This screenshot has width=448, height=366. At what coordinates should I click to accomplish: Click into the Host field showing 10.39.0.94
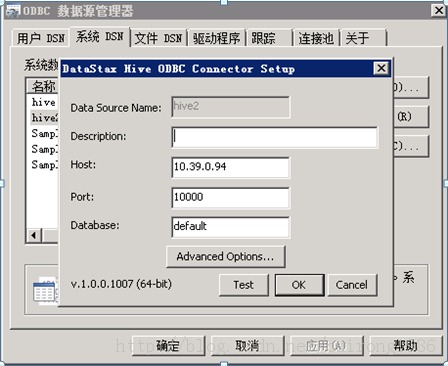(x=230, y=167)
